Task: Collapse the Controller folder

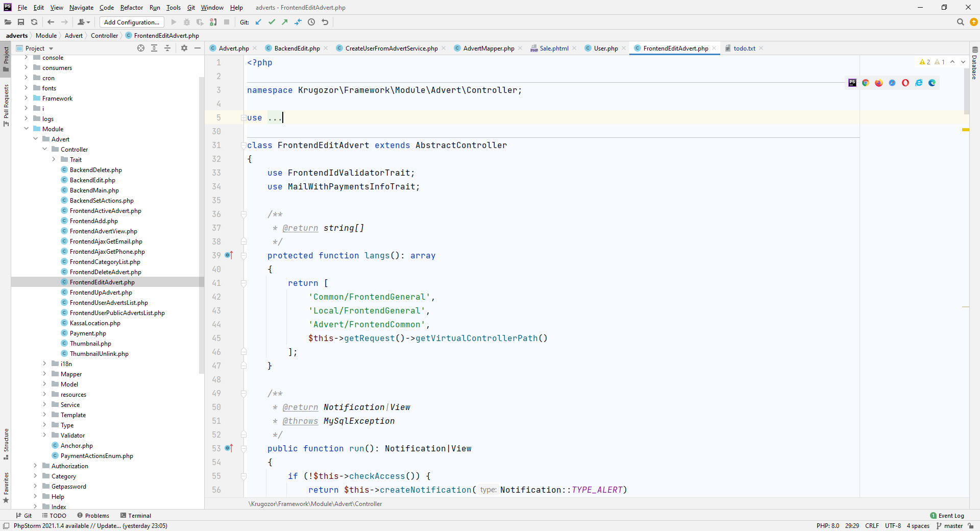Action: tap(44, 149)
